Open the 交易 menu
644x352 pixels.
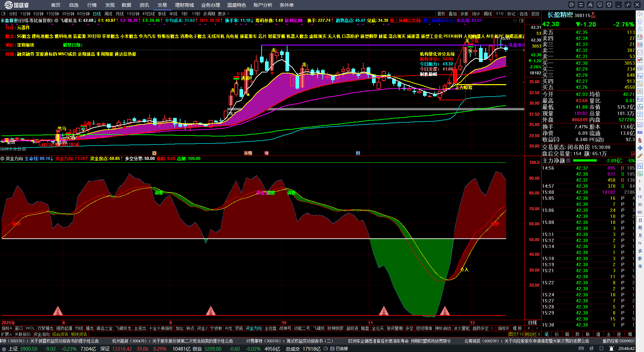pyautogui.click(x=162, y=5)
